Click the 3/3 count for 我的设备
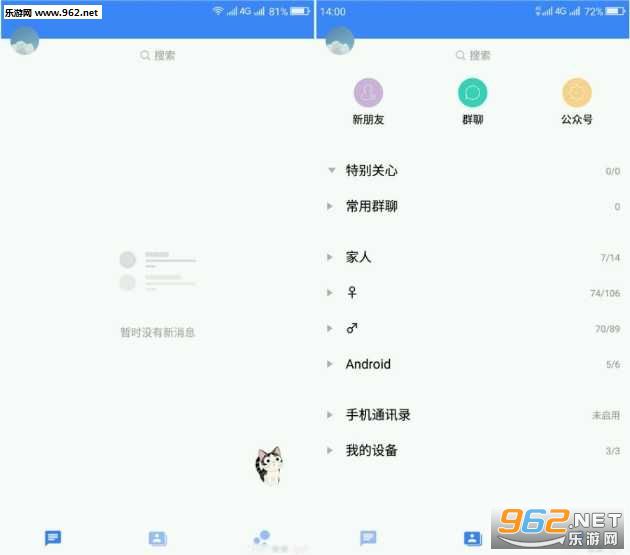 click(613, 451)
